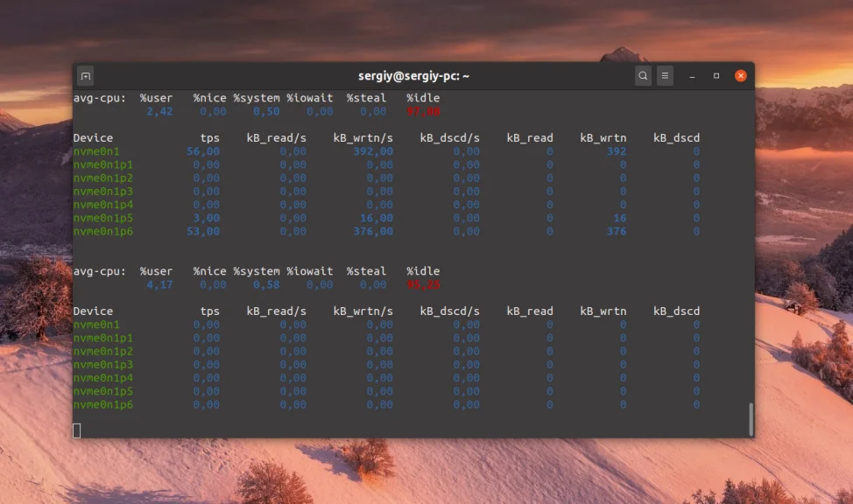The width and height of the screenshot is (853, 504).
Task: Click nvme0n1p3 in the second device table
Action: [102, 364]
